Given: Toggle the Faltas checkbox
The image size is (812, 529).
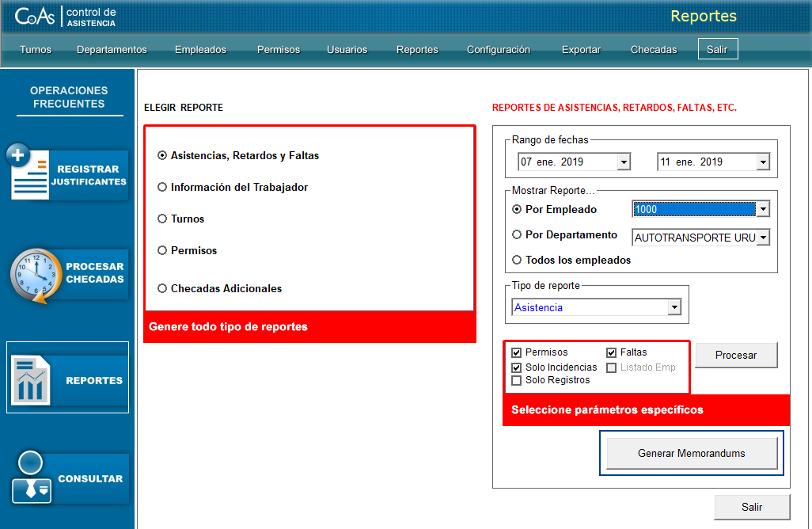Looking at the screenshot, I should point(612,352).
